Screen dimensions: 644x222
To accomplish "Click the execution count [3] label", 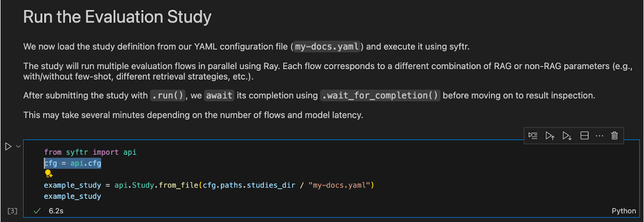I will click(13, 211).
